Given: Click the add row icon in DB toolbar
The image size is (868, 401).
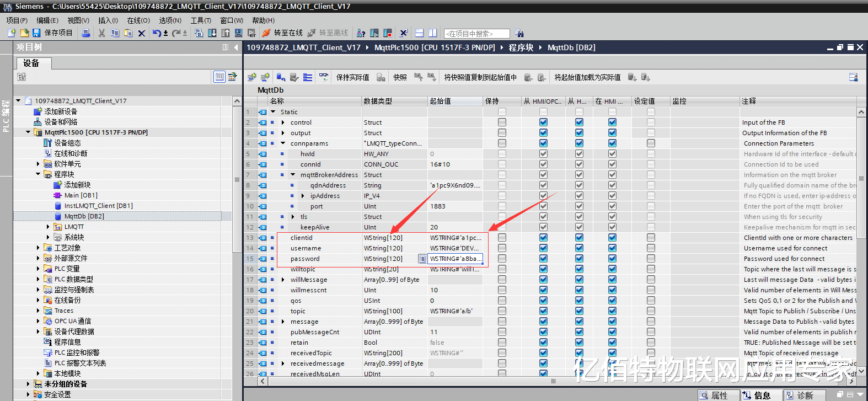Looking at the screenshot, I should click(x=265, y=77).
